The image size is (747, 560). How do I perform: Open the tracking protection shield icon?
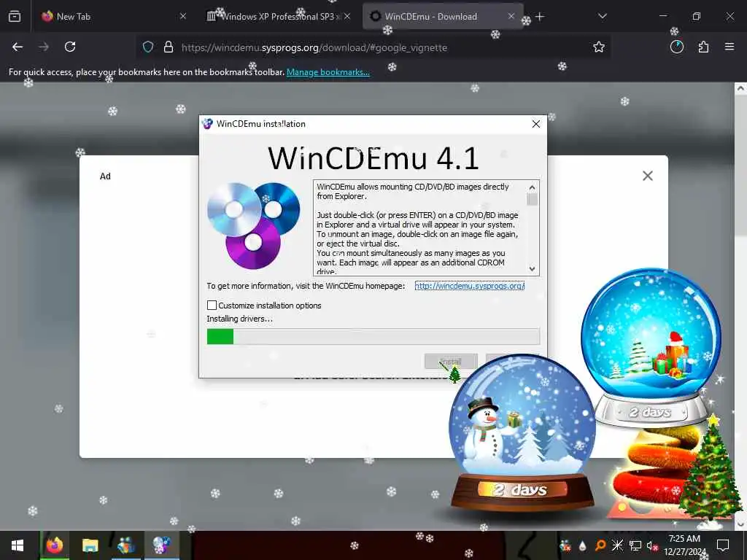point(148,47)
